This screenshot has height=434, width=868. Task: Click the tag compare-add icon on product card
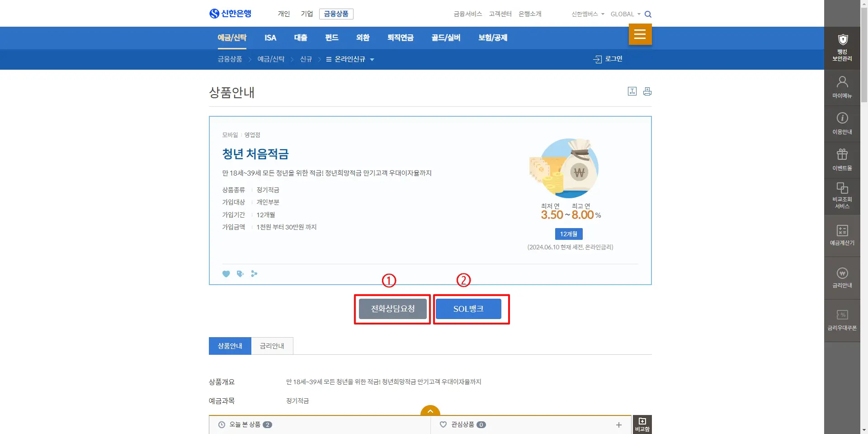240,274
